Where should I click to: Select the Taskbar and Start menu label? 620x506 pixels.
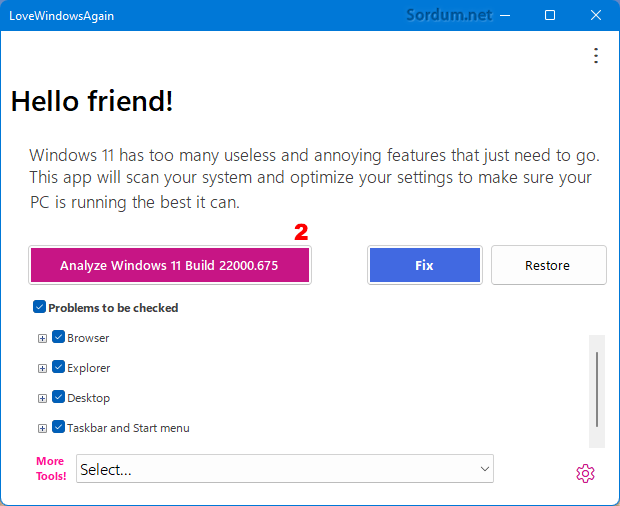pyautogui.click(x=128, y=428)
